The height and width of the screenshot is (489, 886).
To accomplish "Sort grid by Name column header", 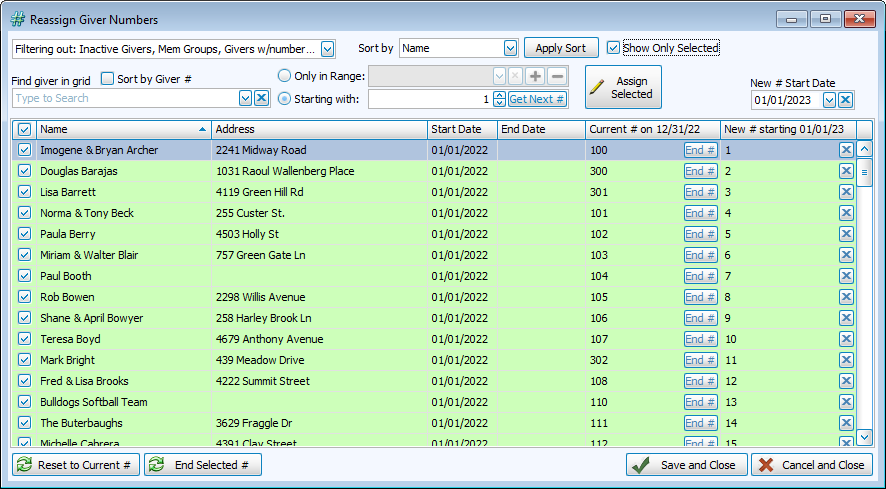I will click(x=120, y=129).
